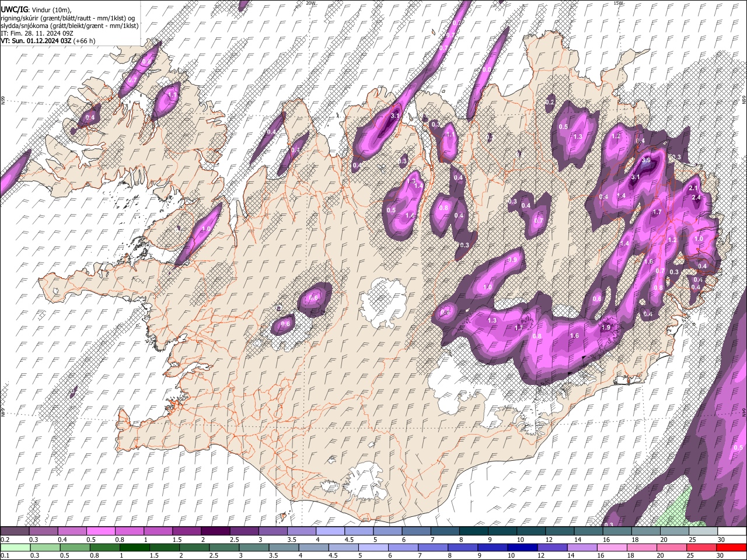The image size is (747, 560).
Task: Pick the dark teal 8–9 snow scale swatch
Action: tap(474, 531)
